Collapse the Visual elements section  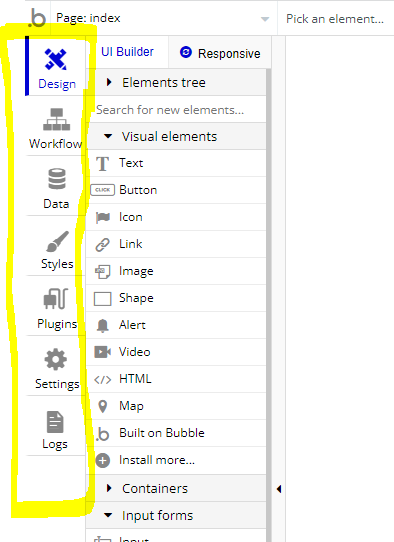(x=176, y=137)
